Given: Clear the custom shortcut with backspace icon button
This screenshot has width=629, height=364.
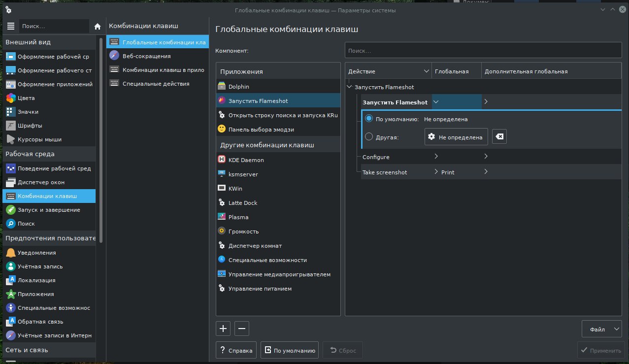Looking at the screenshot, I should pyautogui.click(x=499, y=137).
